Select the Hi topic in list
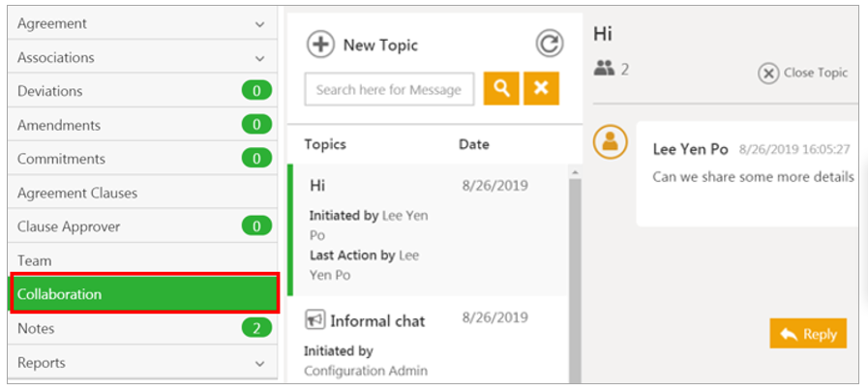 [x=426, y=229]
